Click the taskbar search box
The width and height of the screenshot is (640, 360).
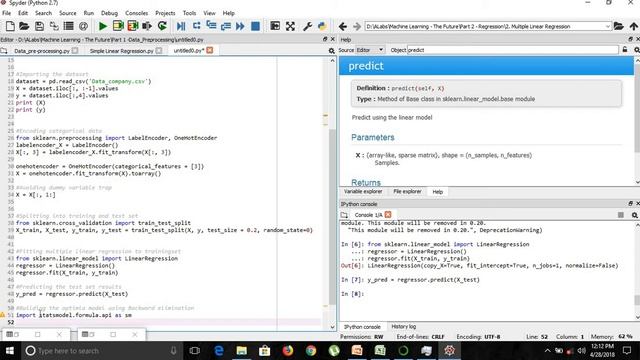pos(102,351)
